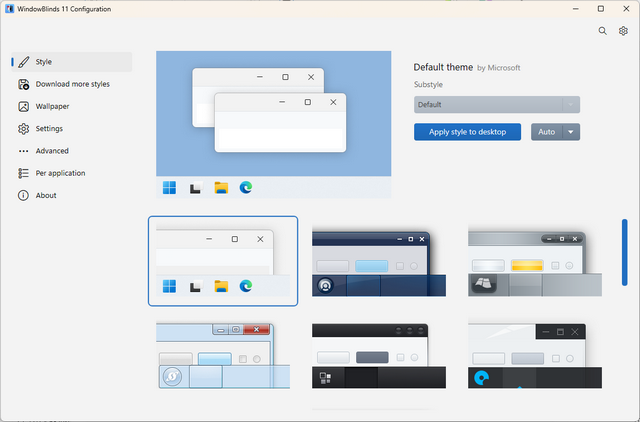Pick the light blue style with red close button
This screenshot has width=640, height=422.
coord(222,355)
